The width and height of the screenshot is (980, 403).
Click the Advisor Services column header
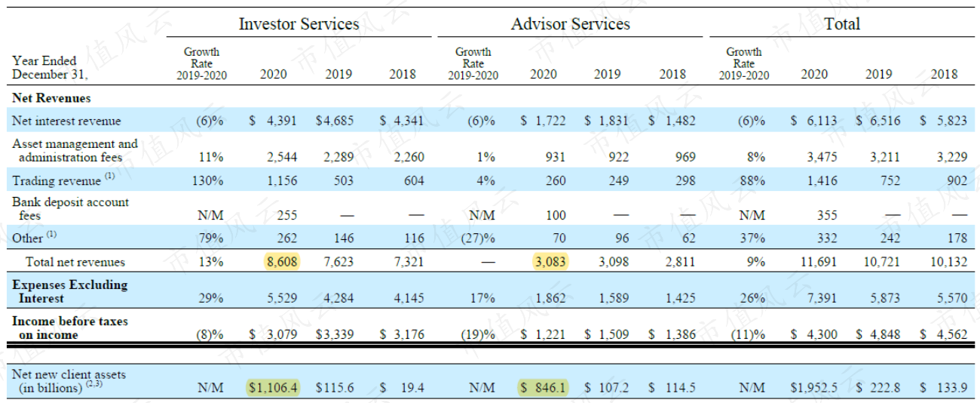(x=571, y=23)
